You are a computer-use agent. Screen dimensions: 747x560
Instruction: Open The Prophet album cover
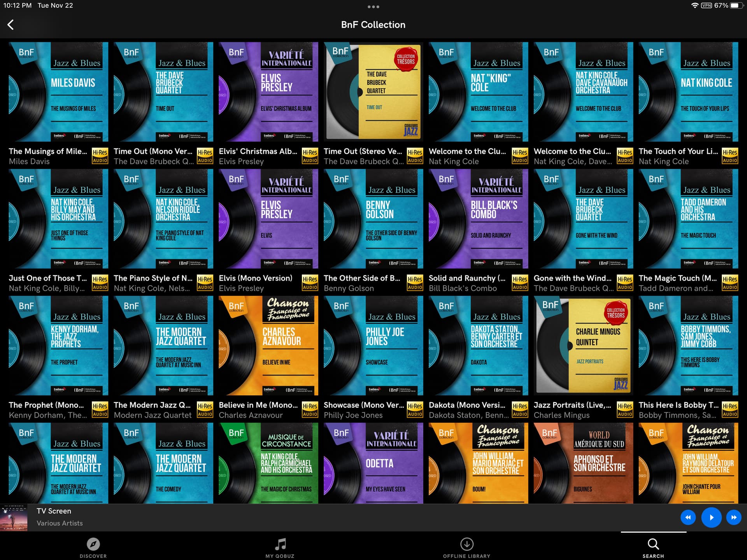coord(58,346)
